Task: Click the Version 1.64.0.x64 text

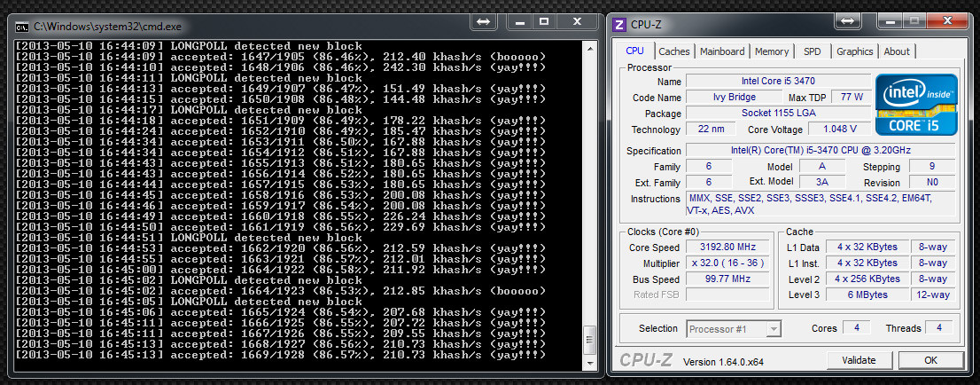Action: 723,362
